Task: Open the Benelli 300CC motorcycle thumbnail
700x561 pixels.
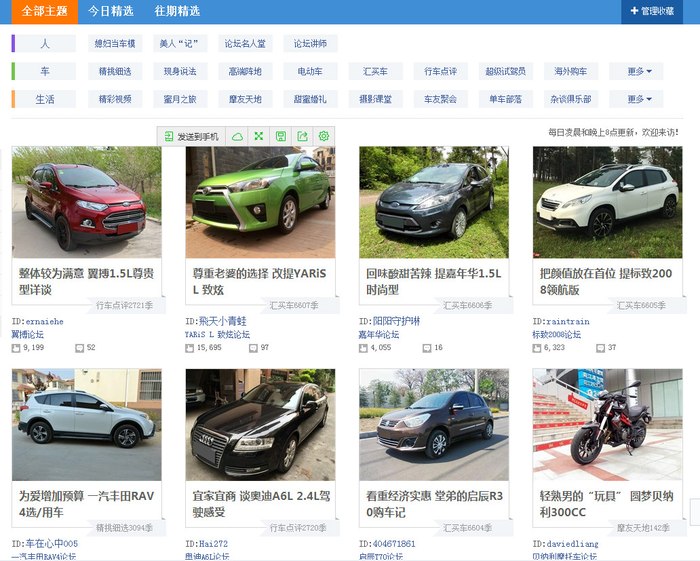Action: coord(607,424)
